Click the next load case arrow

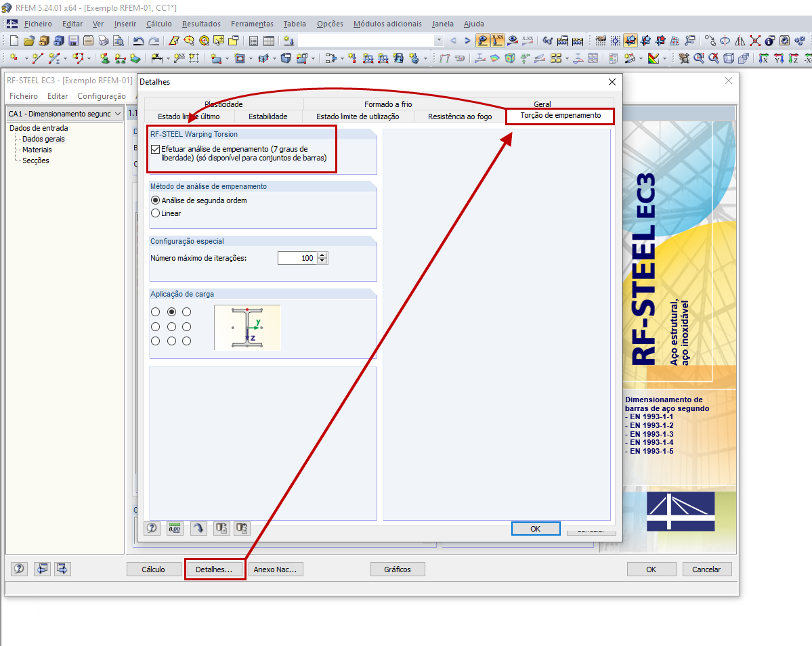467,41
